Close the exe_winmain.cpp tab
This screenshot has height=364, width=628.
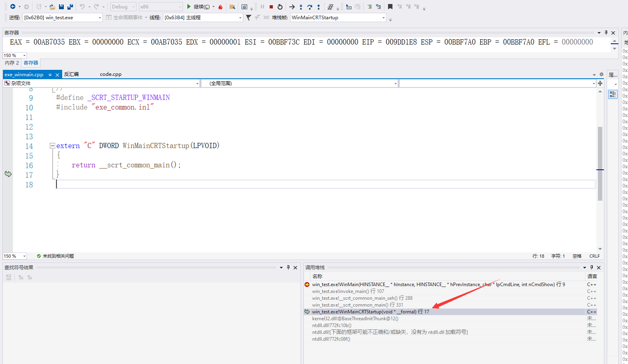pos(57,75)
